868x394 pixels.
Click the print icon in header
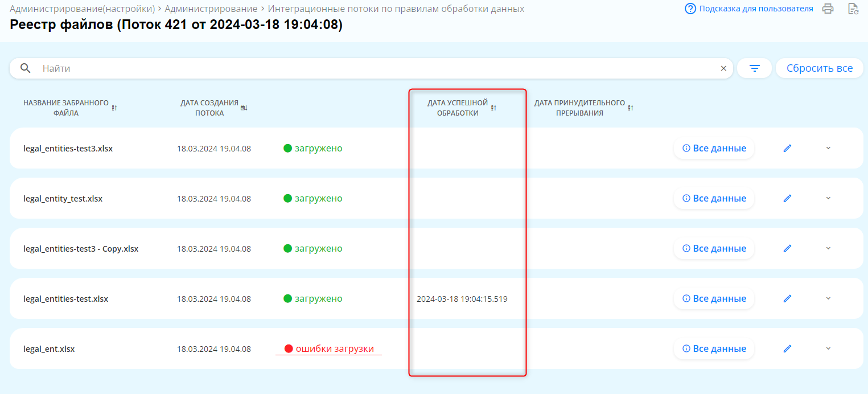(x=828, y=9)
